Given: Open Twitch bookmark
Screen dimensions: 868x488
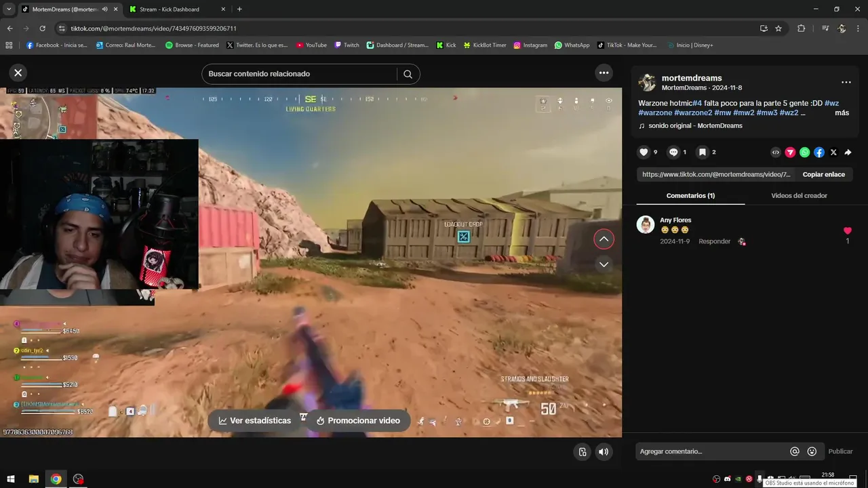Looking at the screenshot, I should tap(347, 45).
